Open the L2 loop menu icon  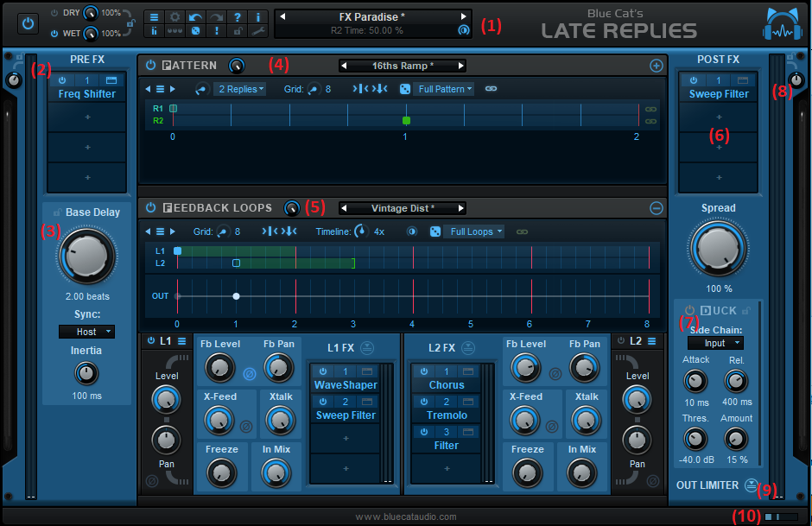(652, 340)
